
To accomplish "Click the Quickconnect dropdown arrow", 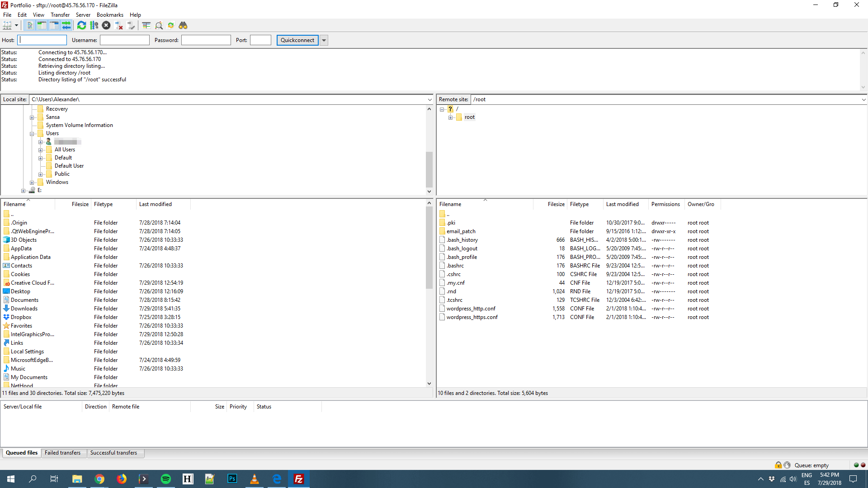I will coord(324,40).
